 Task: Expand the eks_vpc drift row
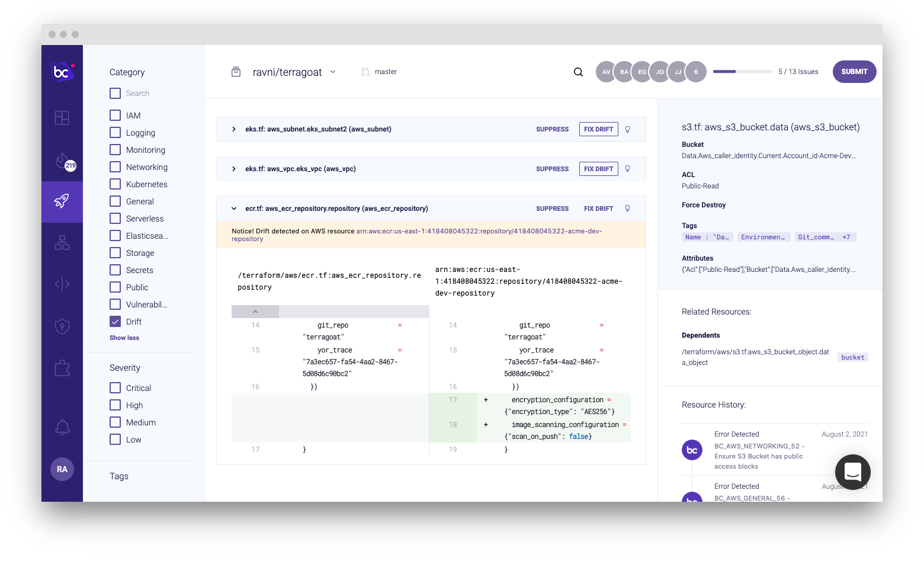(234, 169)
